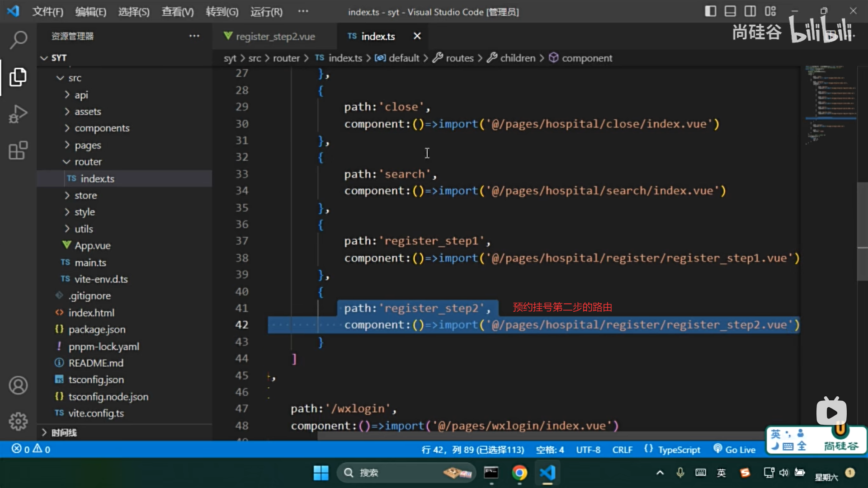This screenshot has width=868, height=488.
Task: Open the Run and Debug view
Action: 18,114
